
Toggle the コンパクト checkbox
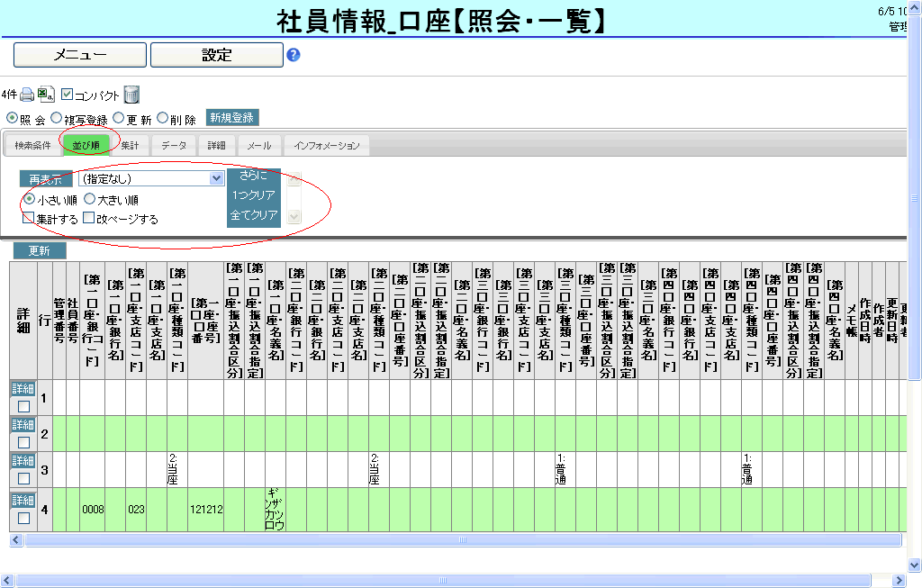pyautogui.click(x=68, y=95)
